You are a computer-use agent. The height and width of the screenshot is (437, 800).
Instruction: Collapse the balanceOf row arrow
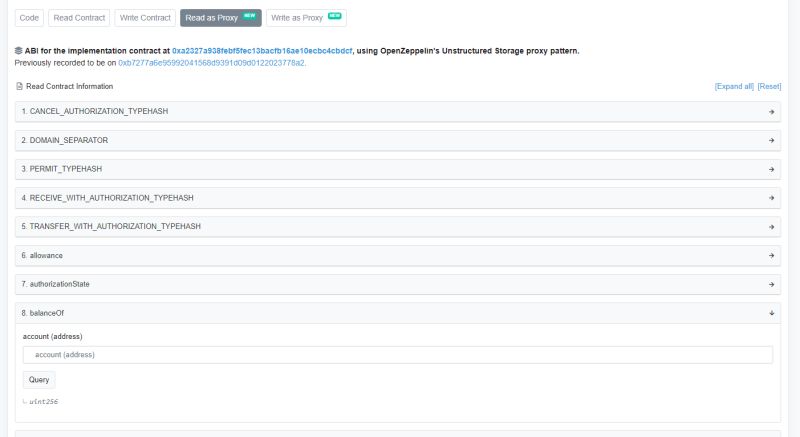[x=771, y=313]
